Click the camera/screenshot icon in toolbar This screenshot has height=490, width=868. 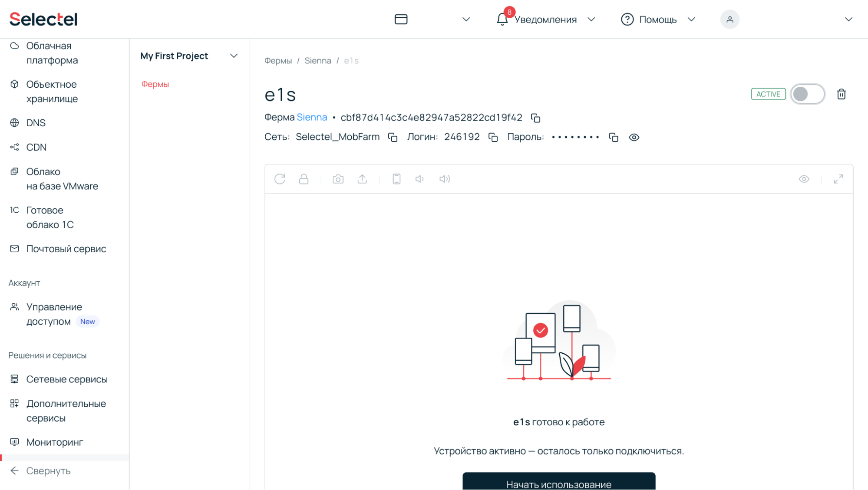tap(339, 178)
